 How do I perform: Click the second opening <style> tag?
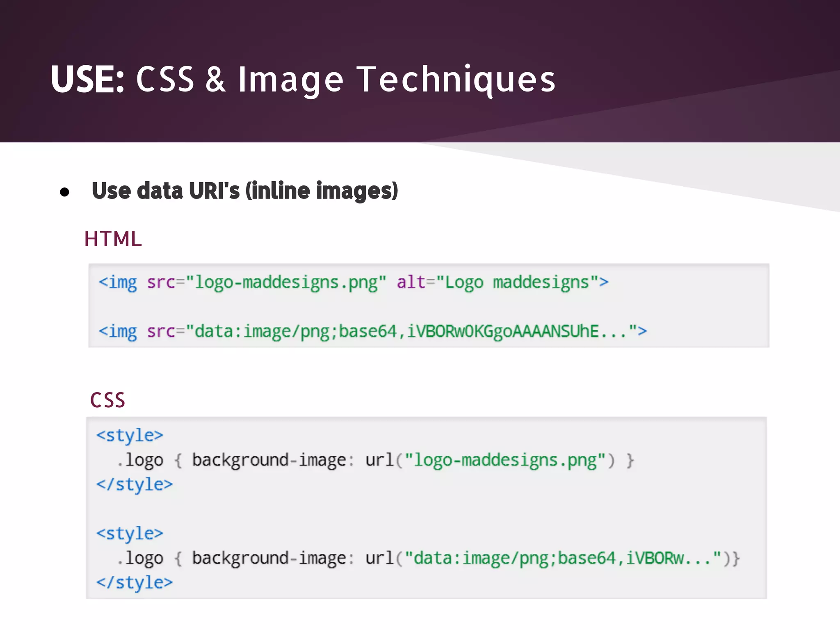130,534
